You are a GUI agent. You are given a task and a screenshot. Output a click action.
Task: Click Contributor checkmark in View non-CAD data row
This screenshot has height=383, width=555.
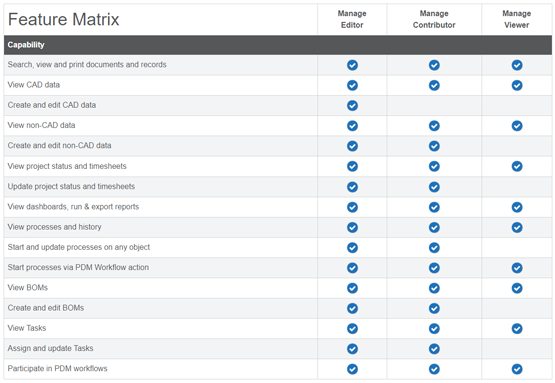(434, 126)
